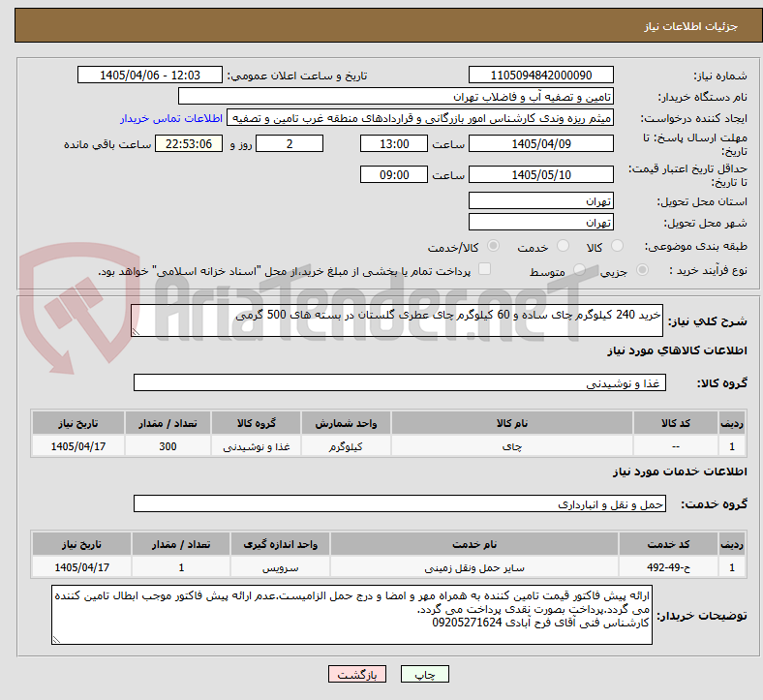Select the کالا/خدمت radio button
This screenshot has height=700, width=763.
[493, 246]
